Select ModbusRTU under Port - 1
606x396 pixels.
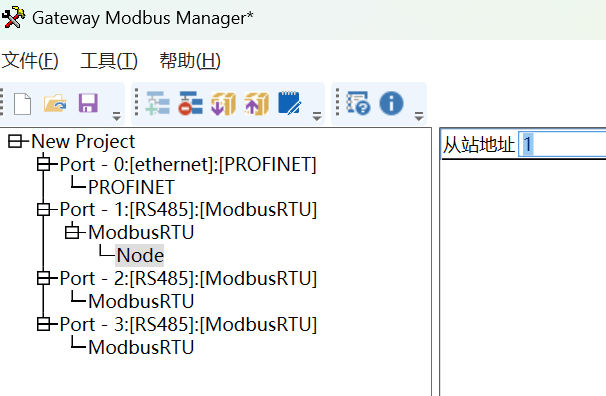[141, 233]
